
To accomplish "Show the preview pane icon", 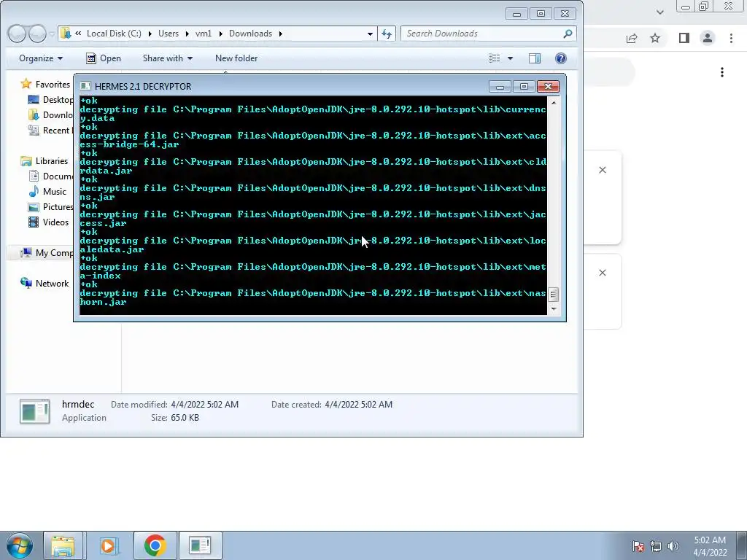I will (535, 58).
